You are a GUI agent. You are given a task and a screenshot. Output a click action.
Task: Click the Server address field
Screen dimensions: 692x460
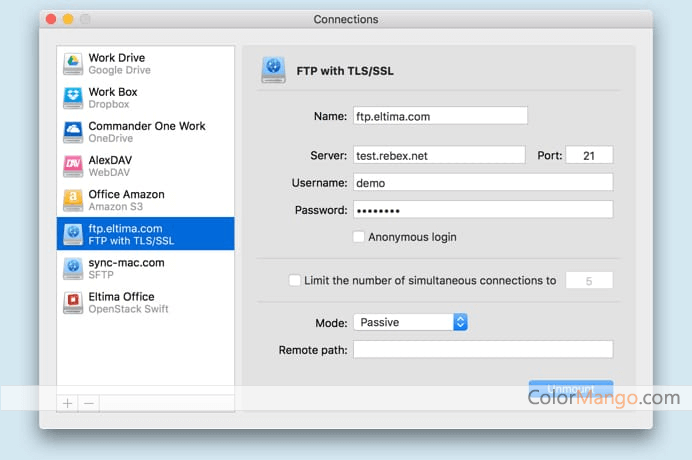438,155
